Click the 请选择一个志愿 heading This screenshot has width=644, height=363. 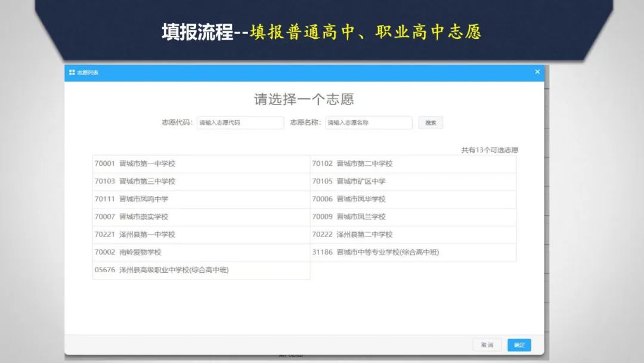click(304, 99)
